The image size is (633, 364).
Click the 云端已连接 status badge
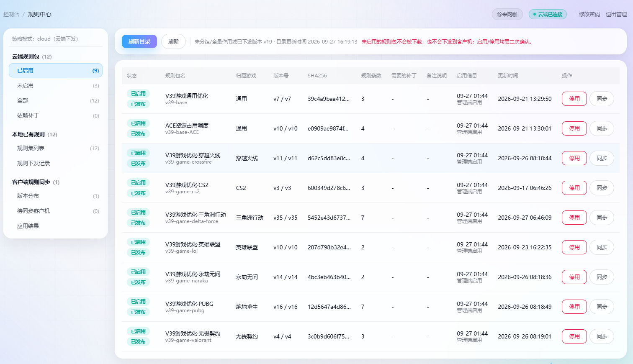[x=548, y=14]
